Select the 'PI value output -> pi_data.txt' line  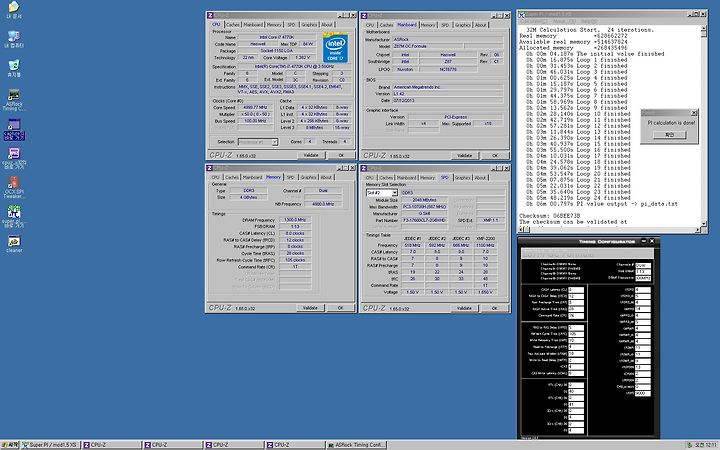click(x=602, y=204)
